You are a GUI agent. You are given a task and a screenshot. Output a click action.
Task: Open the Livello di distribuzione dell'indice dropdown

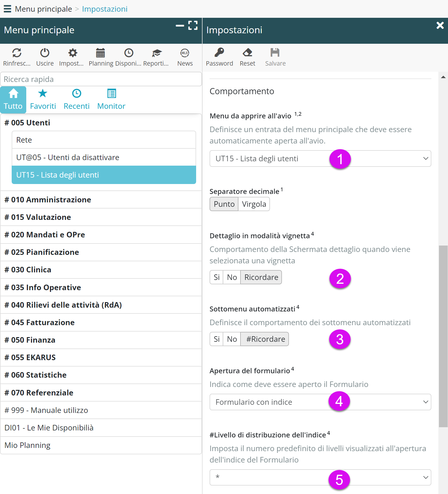click(320, 477)
